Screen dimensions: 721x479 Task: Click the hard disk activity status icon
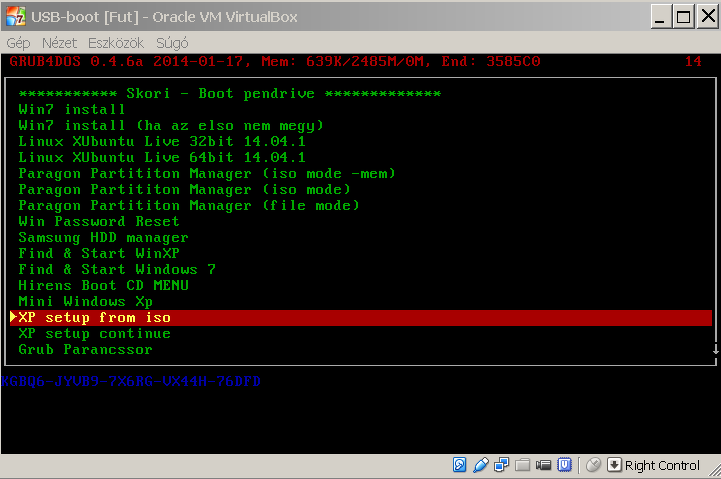[x=459, y=465]
